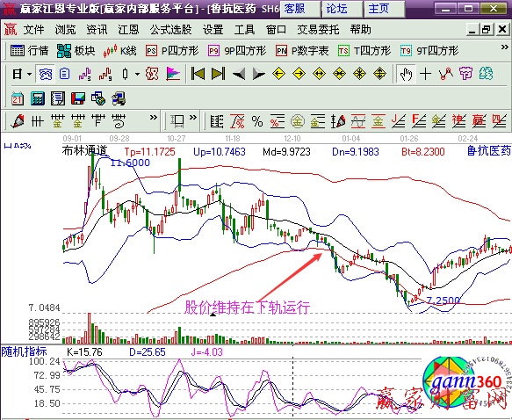Expand the candlestick style dropdown arrow
This screenshot has width=512, height=420.
(138, 74)
